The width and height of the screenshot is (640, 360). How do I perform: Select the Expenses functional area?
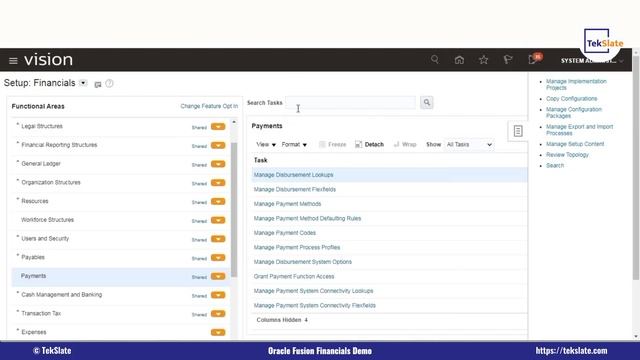[33, 332]
